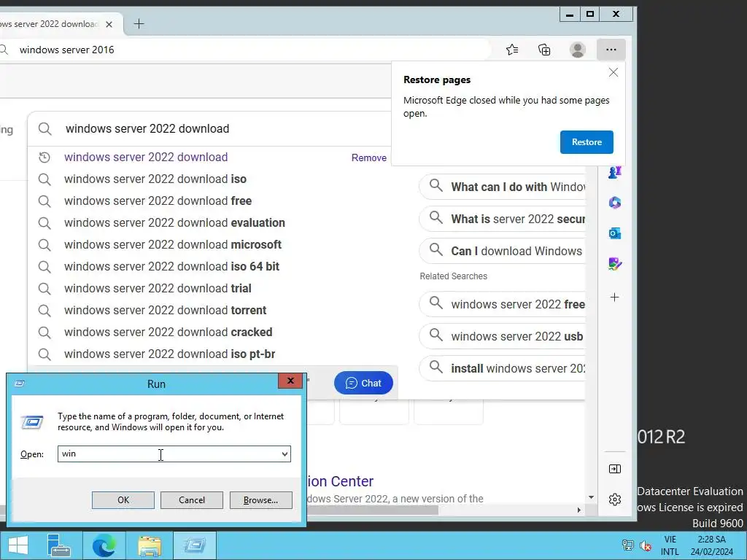This screenshot has height=560, width=747.
Task: Open Edge Settings and more menu
Action: click(611, 50)
